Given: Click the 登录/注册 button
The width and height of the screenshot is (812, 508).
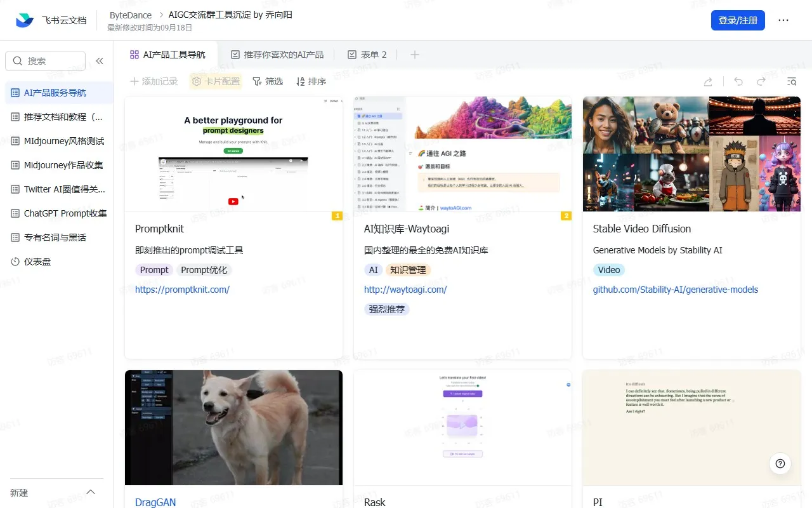Looking at the screenshot, I should pos(738,20).
